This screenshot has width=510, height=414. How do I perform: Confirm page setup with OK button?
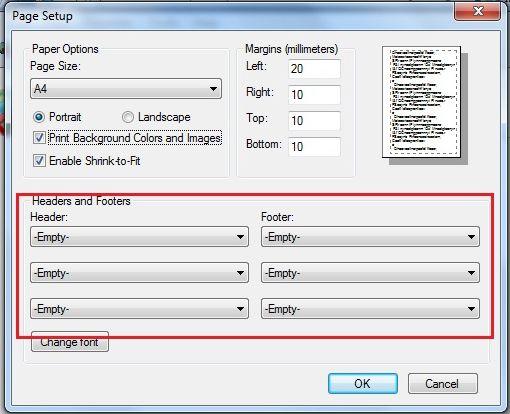pyautogui.click(x=363, y=384)
